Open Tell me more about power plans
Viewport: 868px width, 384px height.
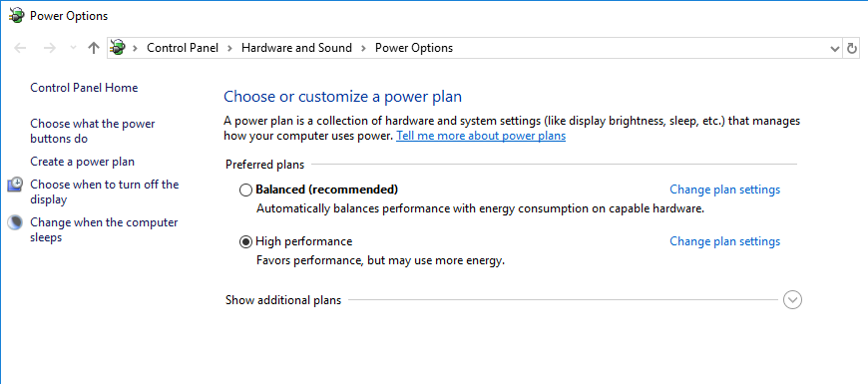click(481, 136)
